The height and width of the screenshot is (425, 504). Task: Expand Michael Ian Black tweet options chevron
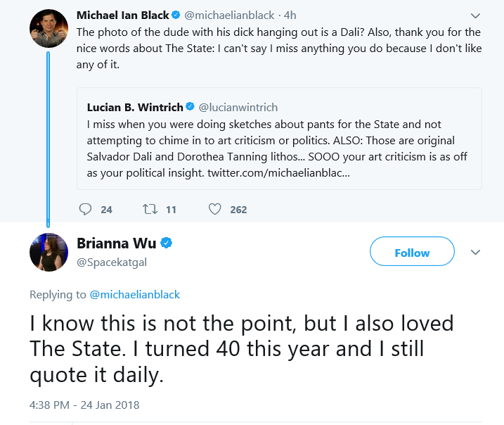pos(475,15)
